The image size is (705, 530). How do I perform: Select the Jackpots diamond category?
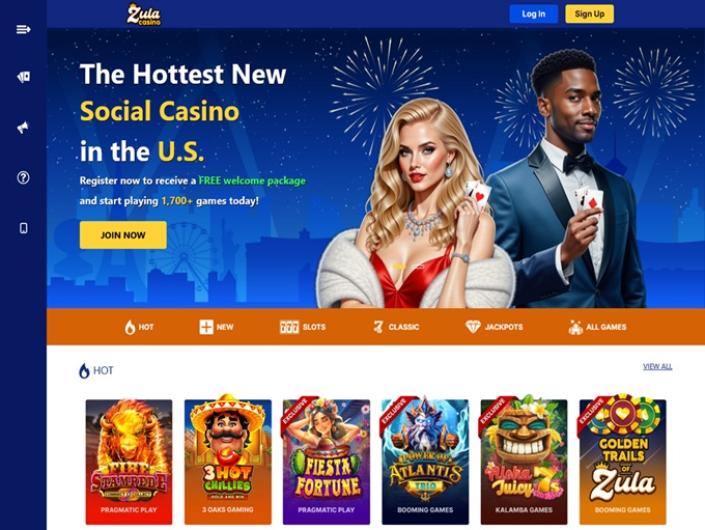point(494,327)
